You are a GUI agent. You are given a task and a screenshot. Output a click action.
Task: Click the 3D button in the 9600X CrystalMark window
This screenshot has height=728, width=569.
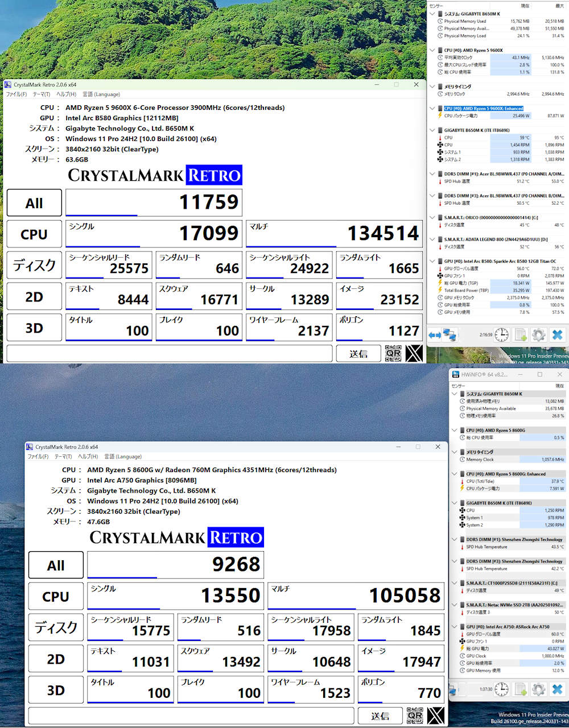[x=34, y=328]
